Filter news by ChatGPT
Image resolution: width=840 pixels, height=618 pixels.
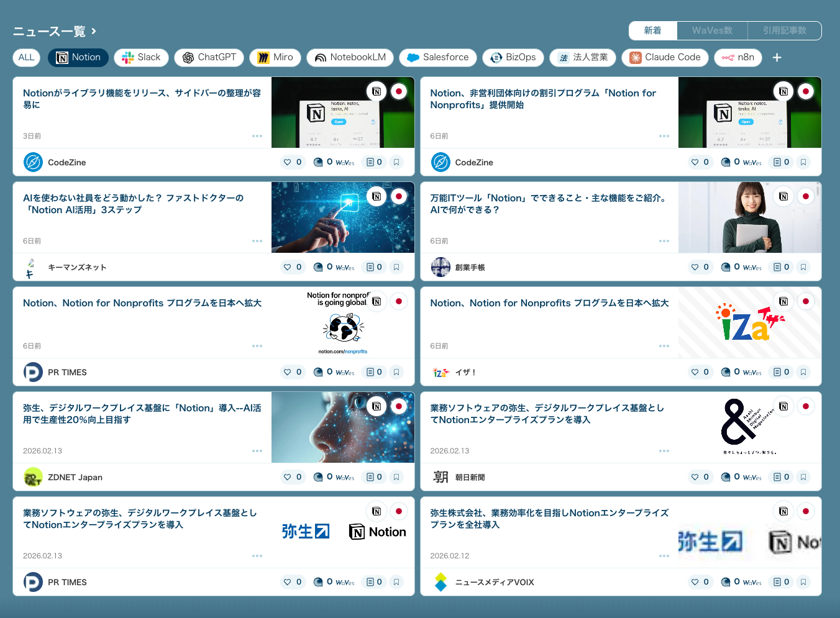point(209,58)
